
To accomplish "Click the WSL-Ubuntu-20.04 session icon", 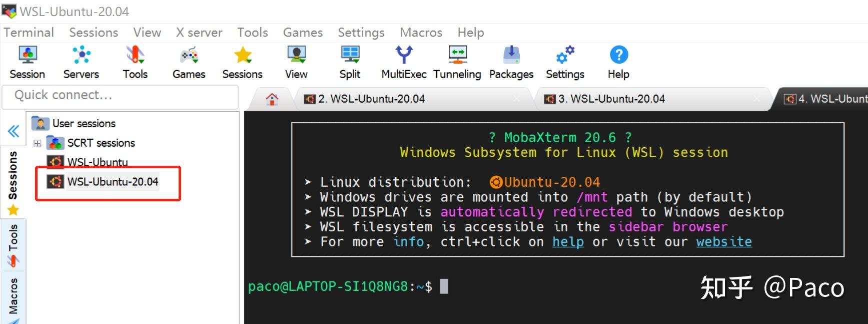I will 55,181.
